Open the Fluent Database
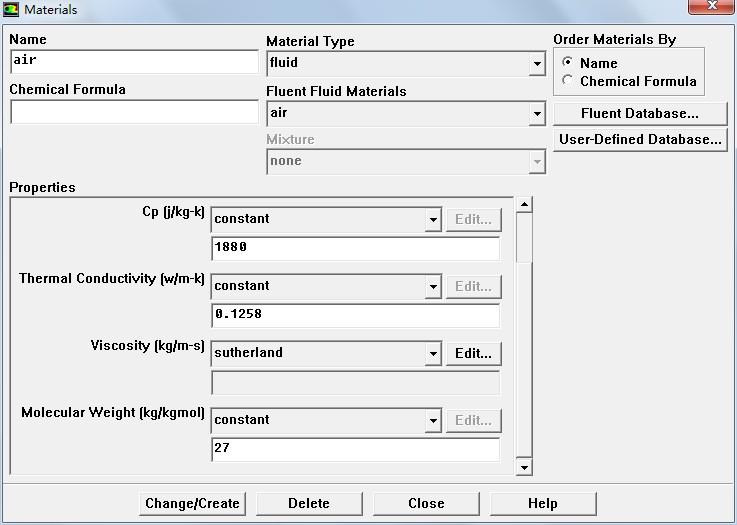Screen dimensions: 737x525 (639, 113)
